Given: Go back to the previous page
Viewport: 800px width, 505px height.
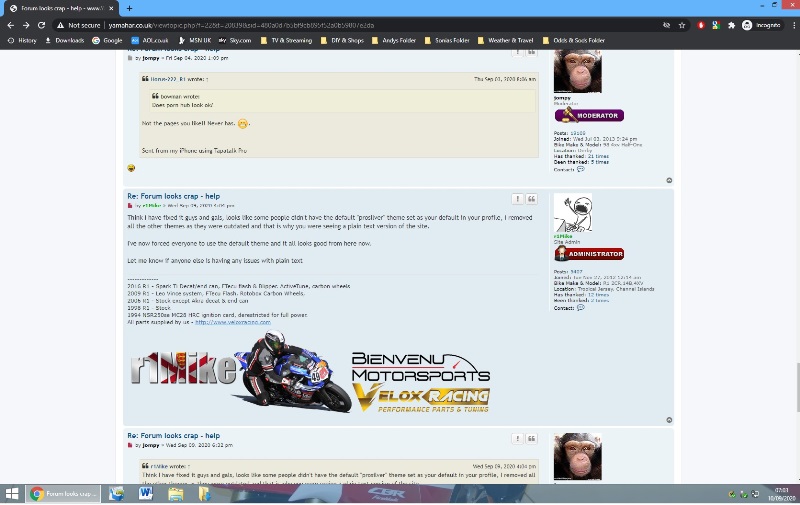Looking at the screenshot, I should click(11, 25).
